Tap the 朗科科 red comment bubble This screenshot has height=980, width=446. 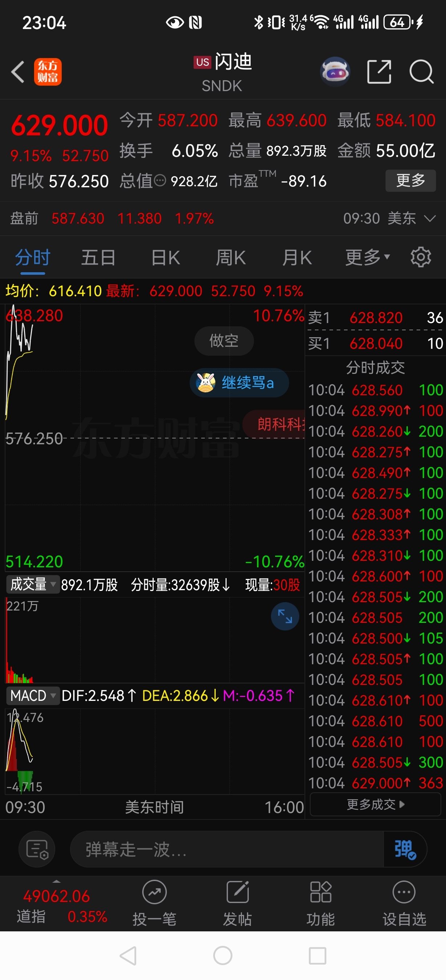coord(274,424)
